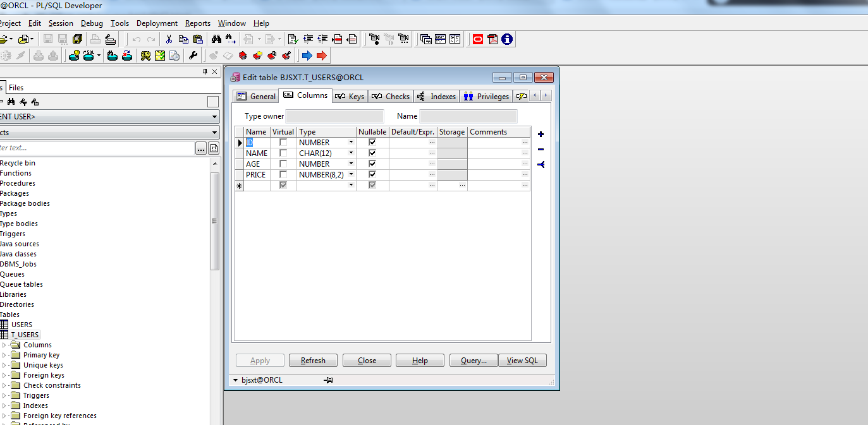This screenshot has height=425, width=868.
Task: Switch to the Privileges tab
Action: [486, 96]
